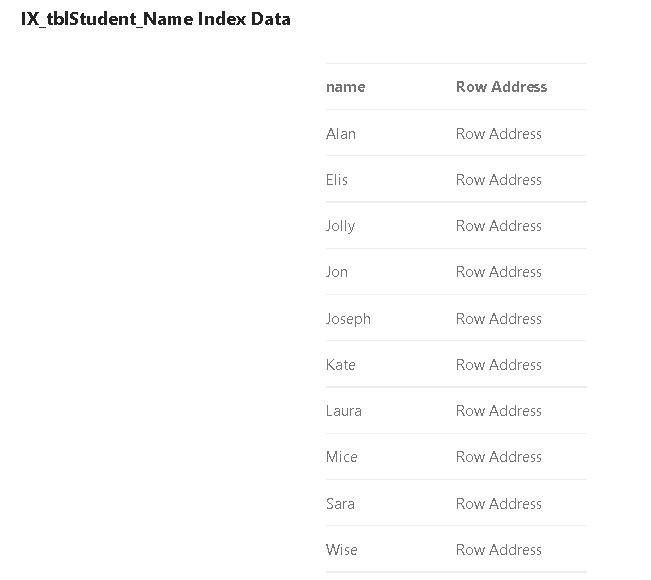Pick the "Joseph" name cell
This screenshot has width=651, height=580.
348,319
